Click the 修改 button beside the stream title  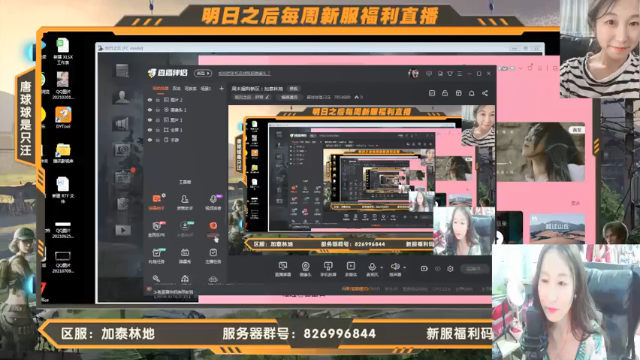tap(293, 88)
